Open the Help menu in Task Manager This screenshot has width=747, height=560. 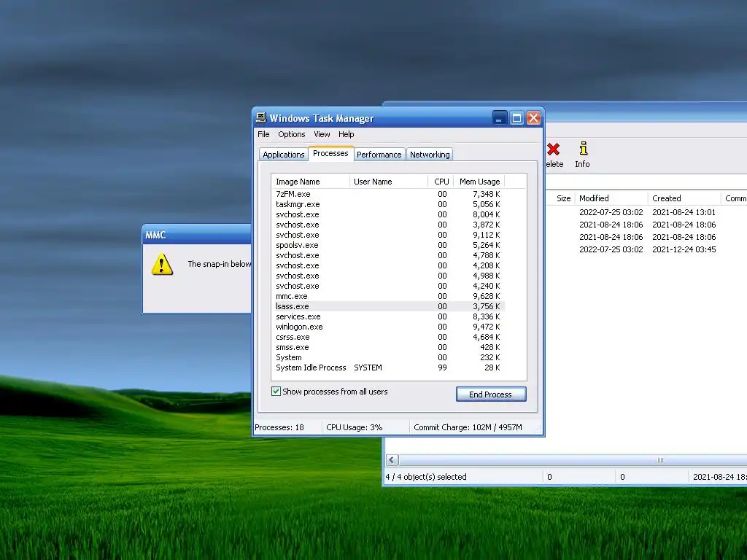pyautogui.click(x=346, y=134)
